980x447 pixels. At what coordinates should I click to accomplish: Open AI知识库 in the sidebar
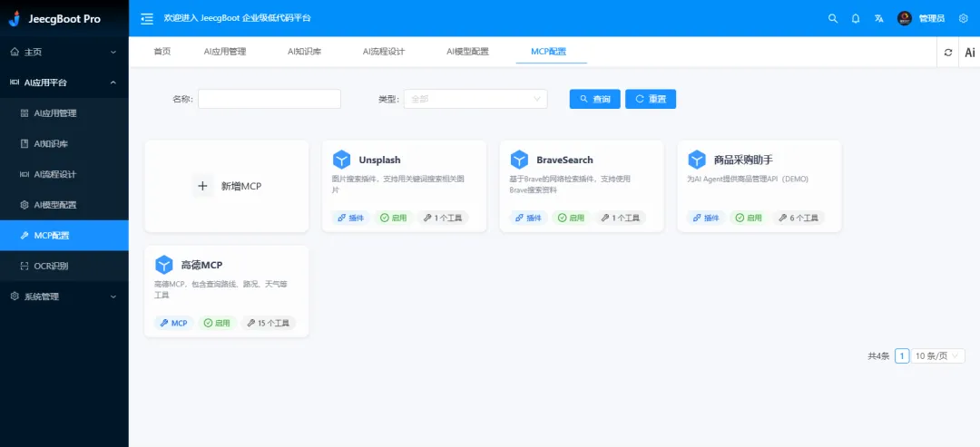click(x=64, y=143)
